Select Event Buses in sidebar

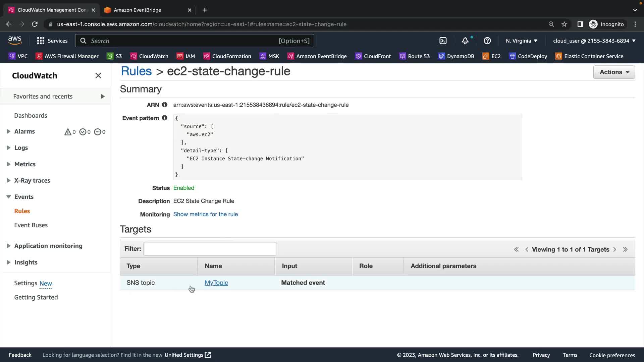31,225
